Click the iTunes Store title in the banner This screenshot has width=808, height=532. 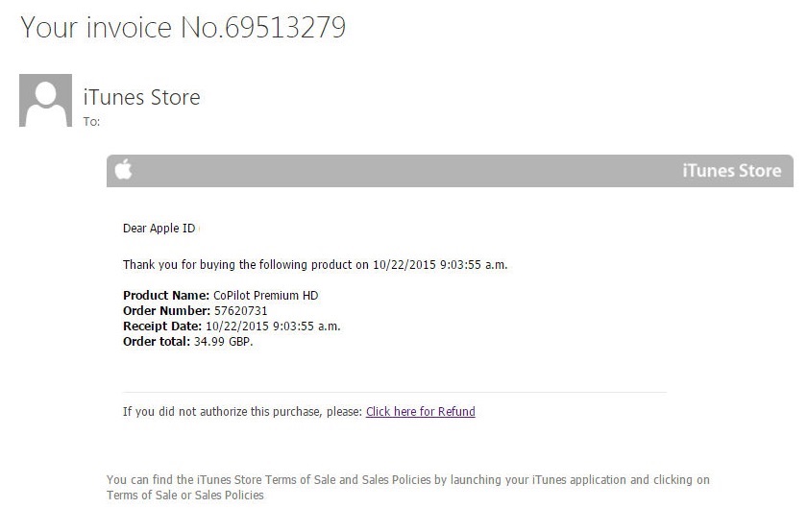tap(731, 171)
